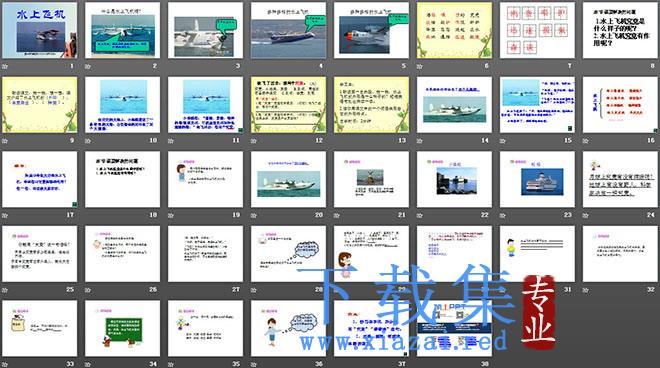Select slide 7 with red character grid boxes
The image size is (660, 368).
(x=537, y=30)
